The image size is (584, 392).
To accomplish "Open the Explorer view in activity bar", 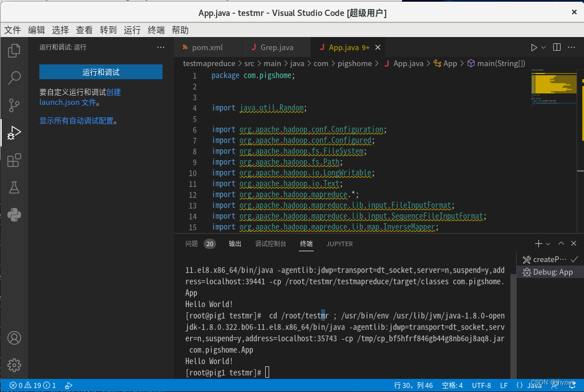I will point(14,51).
